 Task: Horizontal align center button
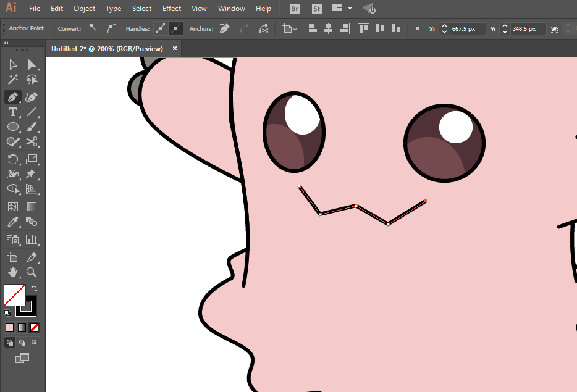click(328, 28)
